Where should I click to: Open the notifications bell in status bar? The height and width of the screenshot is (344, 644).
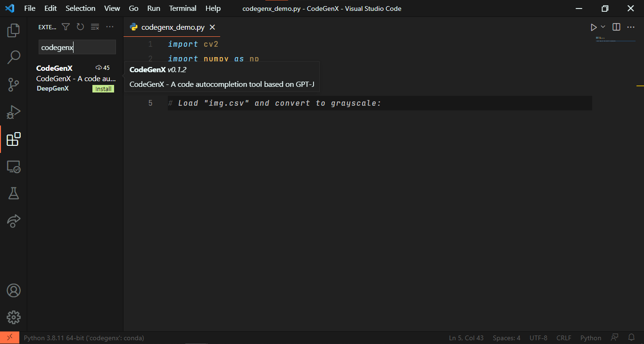[631, 337]
